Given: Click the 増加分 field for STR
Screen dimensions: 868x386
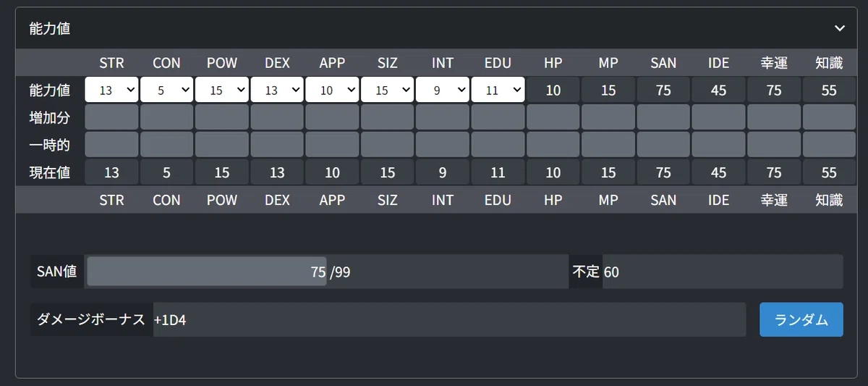Looking at the screenshot, I should [111, 117].
